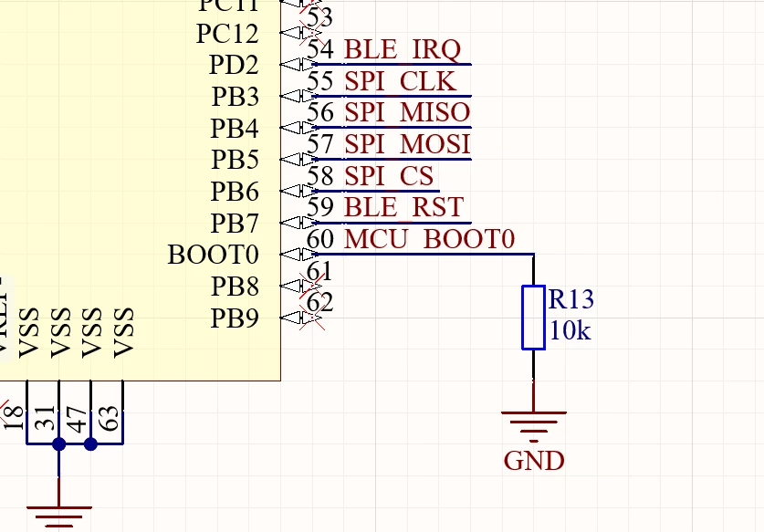This screenshot has width=764, height=532.
Task: Select the vertical wire above R13
Action: pyautogui.click(x=534, y=269)
